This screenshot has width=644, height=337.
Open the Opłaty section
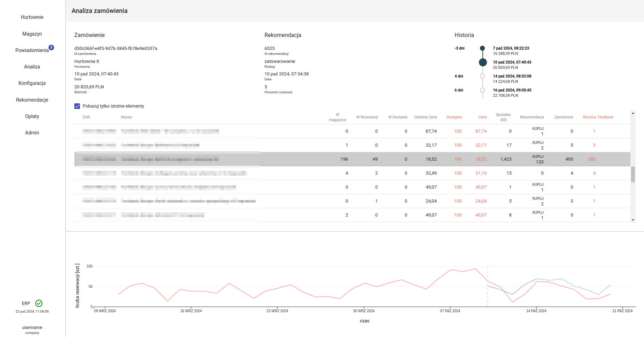32,116
